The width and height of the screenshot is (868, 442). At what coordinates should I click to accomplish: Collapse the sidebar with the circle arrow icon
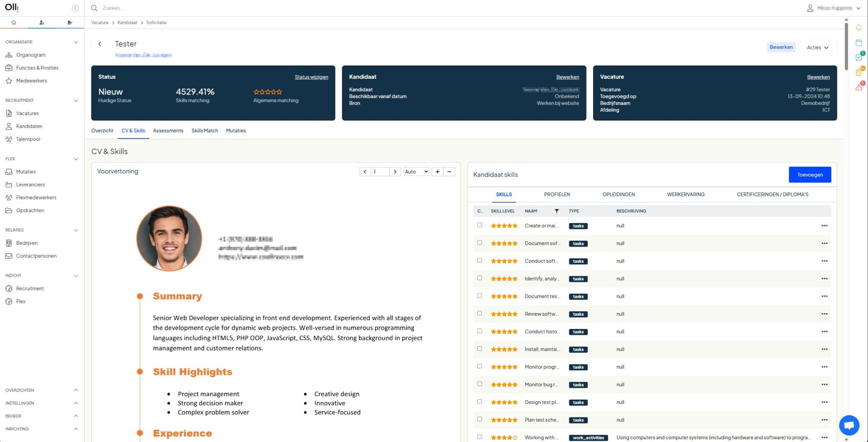pyautogui.click(x=75, y=8)
